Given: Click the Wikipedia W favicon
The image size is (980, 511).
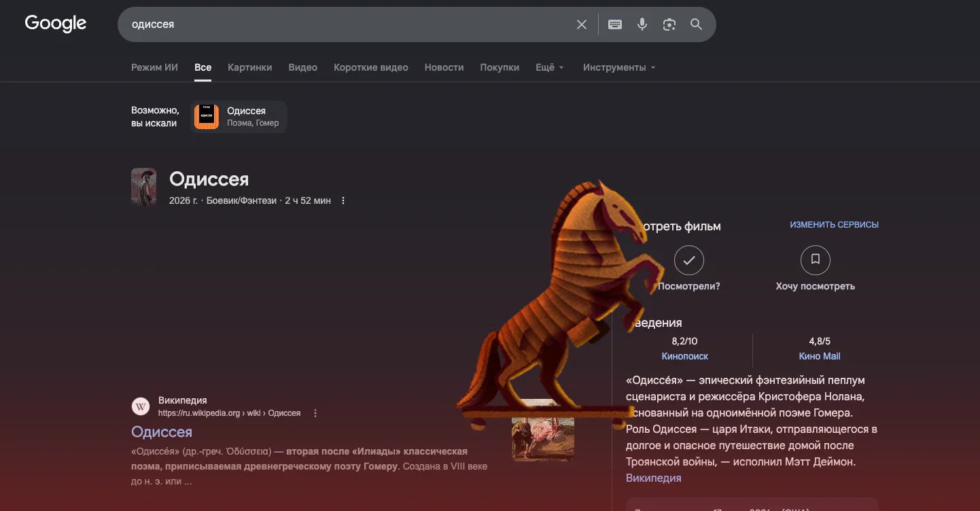Looking at the screenshot, I should coord(141,406).
